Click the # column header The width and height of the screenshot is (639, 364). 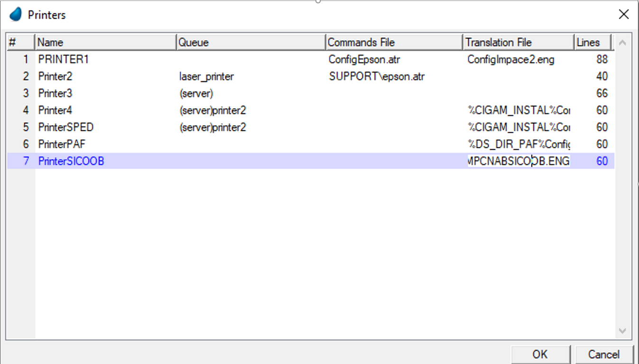(20, 43)
